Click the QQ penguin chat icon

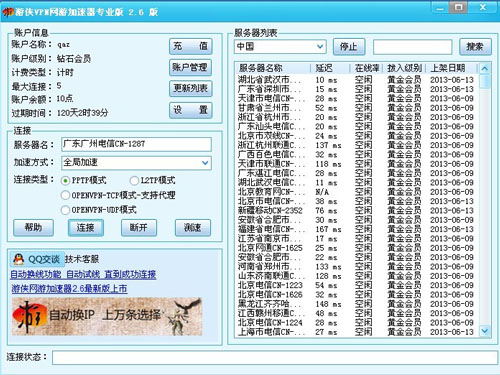pyautogui.click(x=19, y=259)
